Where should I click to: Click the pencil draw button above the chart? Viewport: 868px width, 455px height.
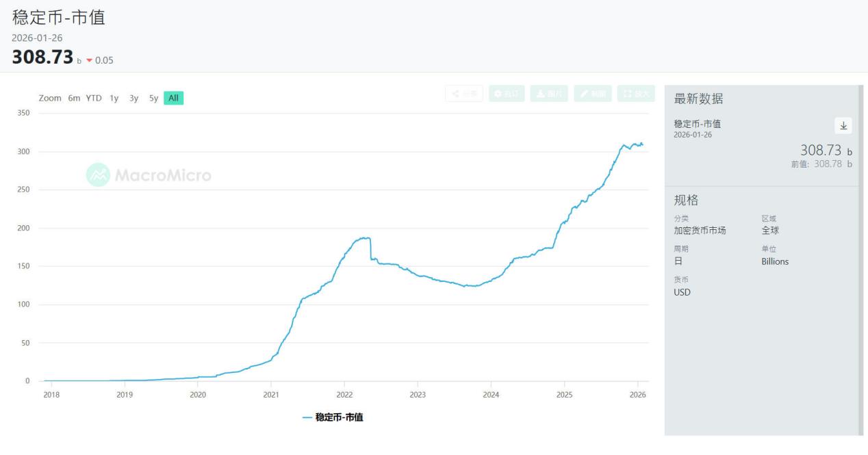pyautogui.click(x=593, y=94)
